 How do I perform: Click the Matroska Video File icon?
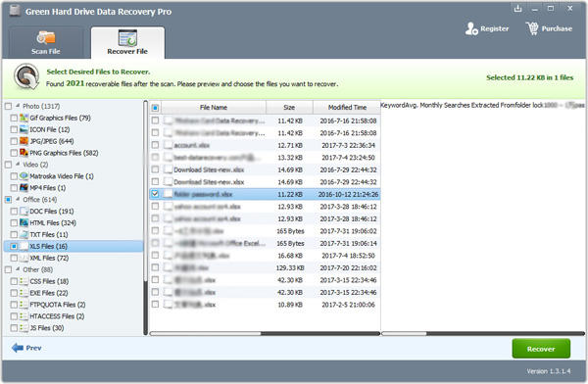click(x=24, y=176)
